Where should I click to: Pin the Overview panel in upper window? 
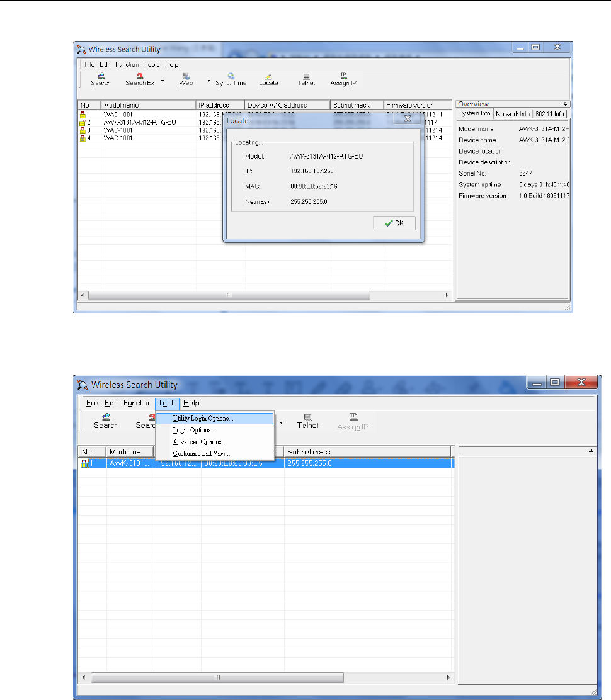click(x=565, y=104)
